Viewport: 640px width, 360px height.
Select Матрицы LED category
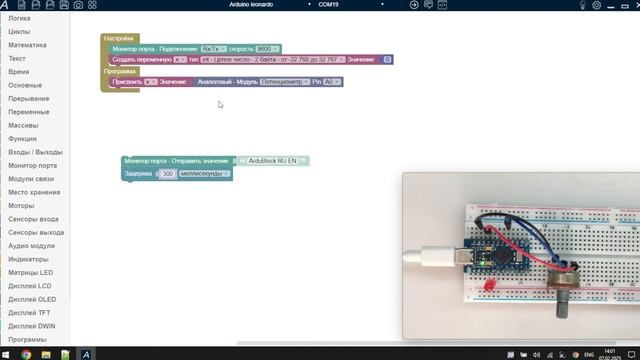coord(31,273)
